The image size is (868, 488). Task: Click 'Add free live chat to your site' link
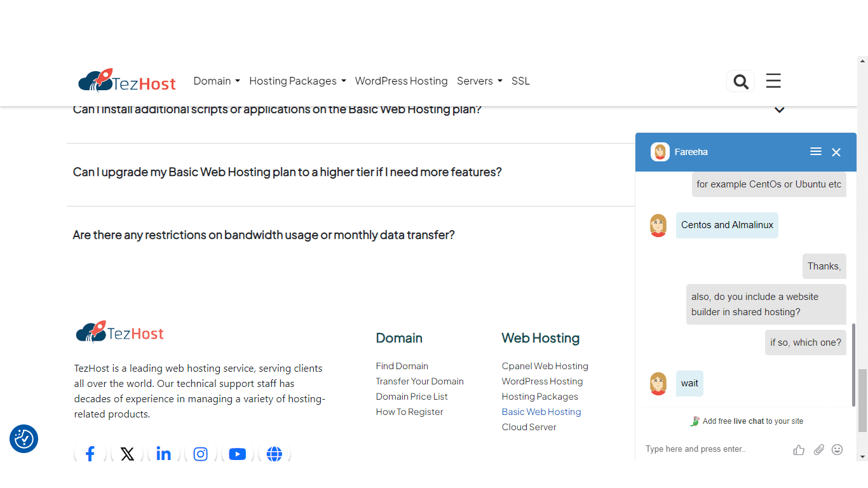[x=747, y=421]
